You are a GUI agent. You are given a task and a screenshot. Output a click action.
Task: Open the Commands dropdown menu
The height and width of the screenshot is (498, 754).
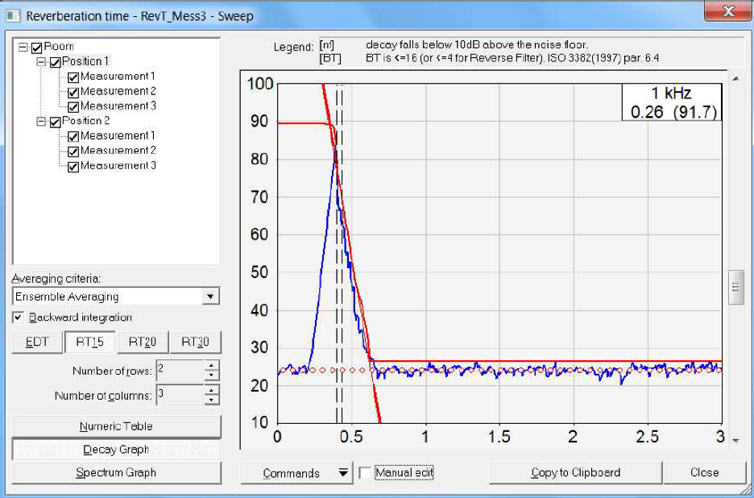click(x=343, y=473)
